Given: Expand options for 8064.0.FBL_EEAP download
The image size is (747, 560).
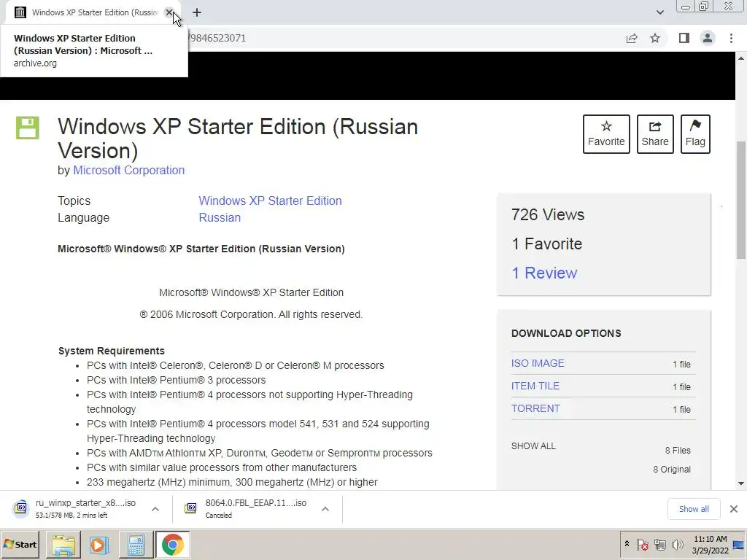Looking at the screenshot, I should tap(325, 509).
